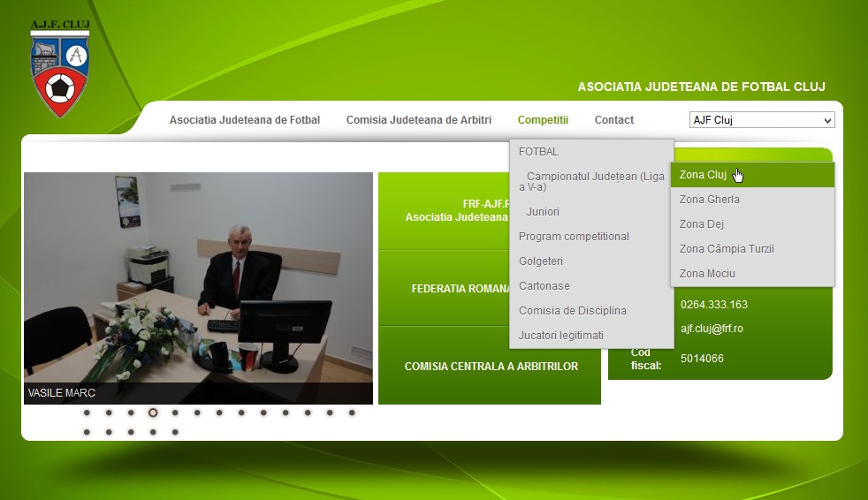
Task: Click the FRF-AJF Asociatia Judeteana green button
Action: (x=444, y=211)
